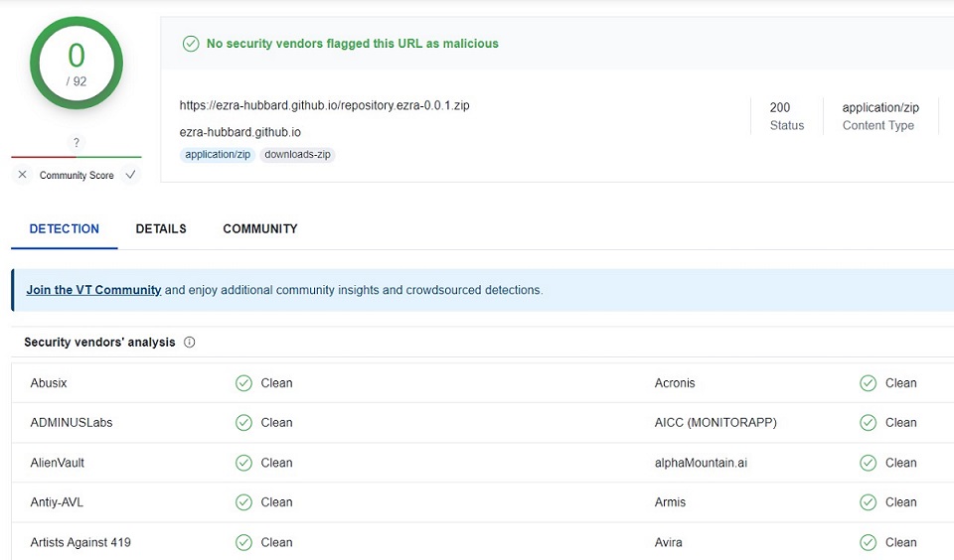Vote negative with the Community Score X icon

tap(23, 175)
